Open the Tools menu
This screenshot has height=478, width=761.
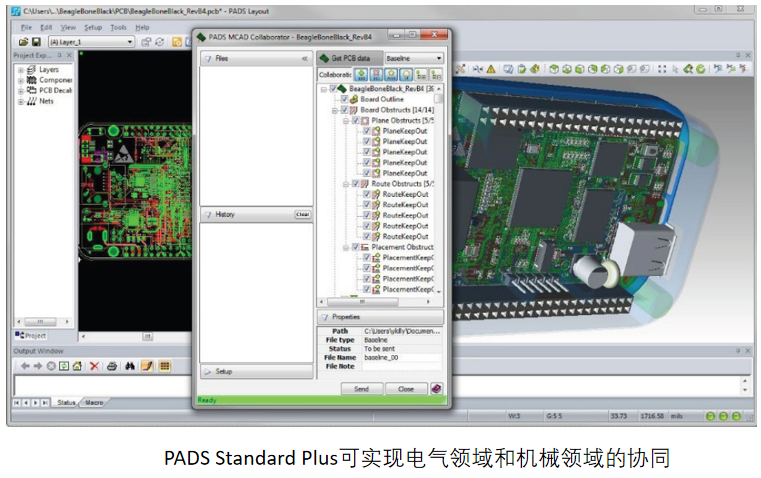[118, 28]
